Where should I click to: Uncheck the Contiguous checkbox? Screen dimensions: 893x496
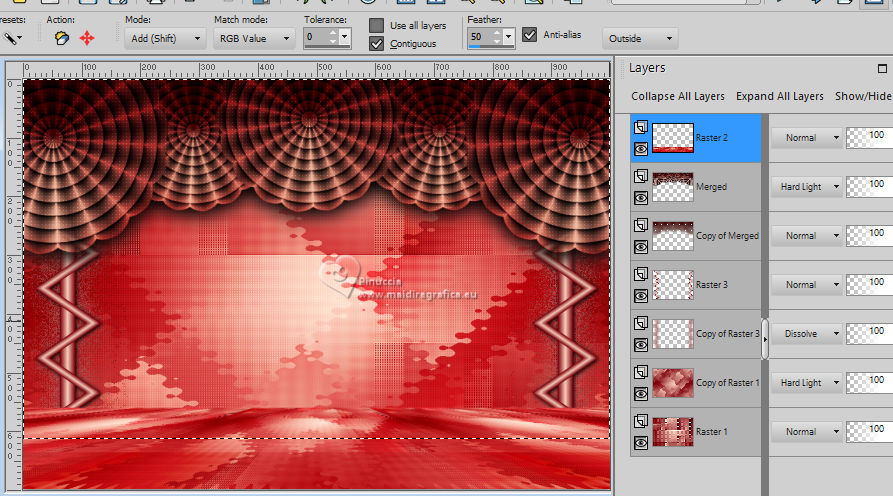pyautogui.click(x=376, y=43)
